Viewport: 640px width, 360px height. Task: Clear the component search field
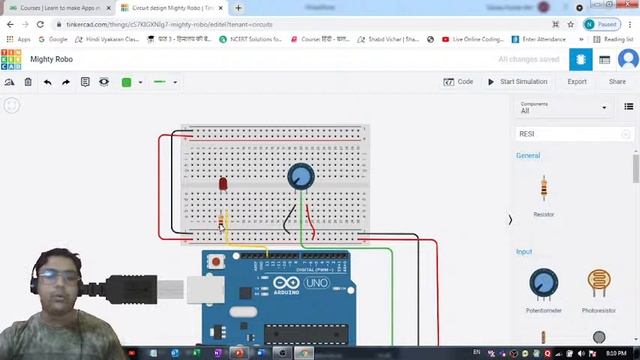(626, 134)
